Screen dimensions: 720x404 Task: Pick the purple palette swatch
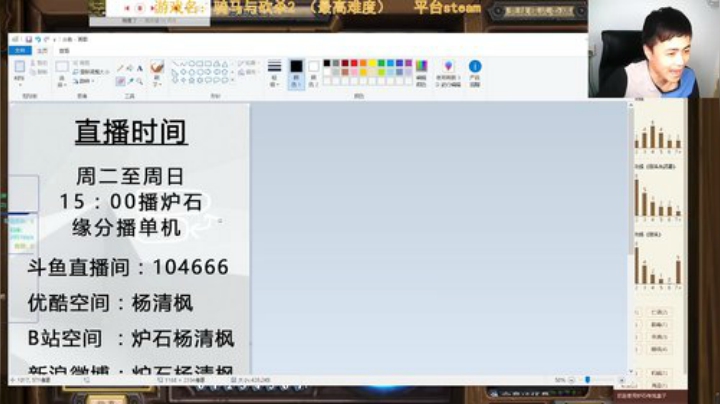(x=408, y=63)
